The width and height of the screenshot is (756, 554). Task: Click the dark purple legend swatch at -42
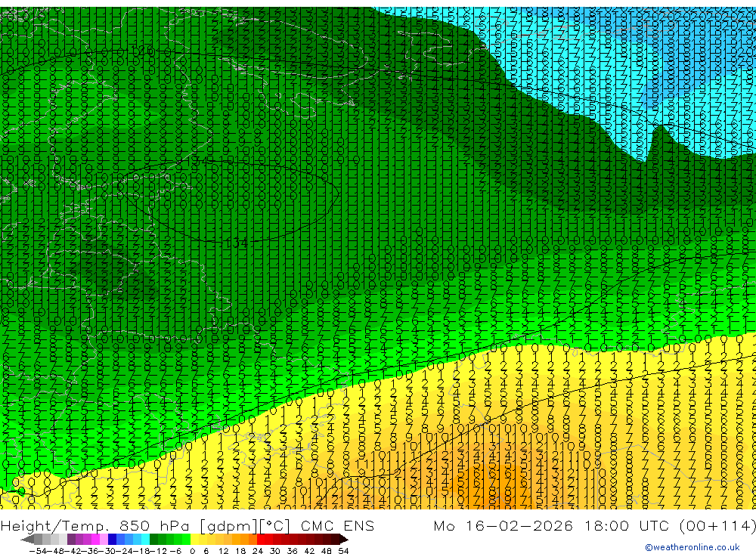pyautogui.click(x=71, y=540)
